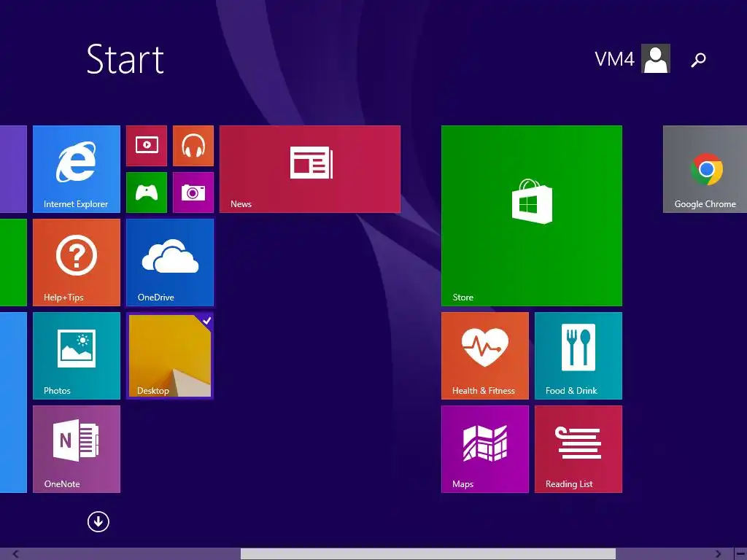Screen dimensions: 747x560
Task: Open the OneDrive tile
Action: click(170, 262)
